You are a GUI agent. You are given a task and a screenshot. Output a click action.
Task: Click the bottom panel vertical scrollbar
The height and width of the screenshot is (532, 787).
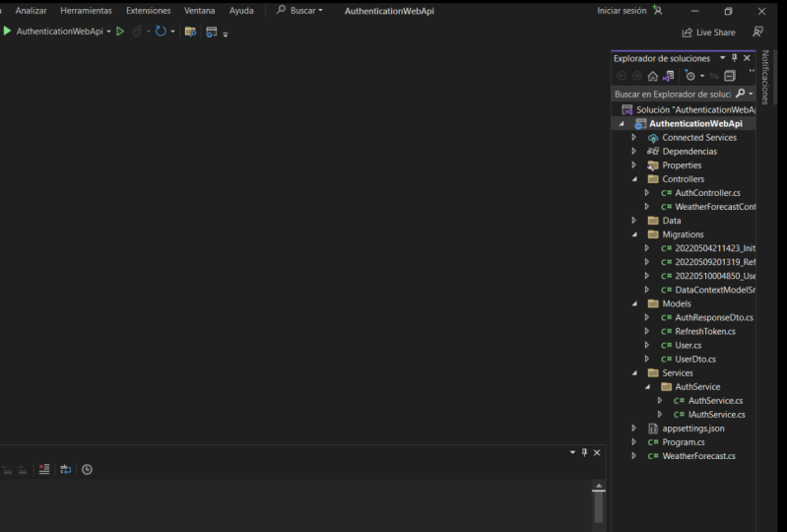point(599,507)
